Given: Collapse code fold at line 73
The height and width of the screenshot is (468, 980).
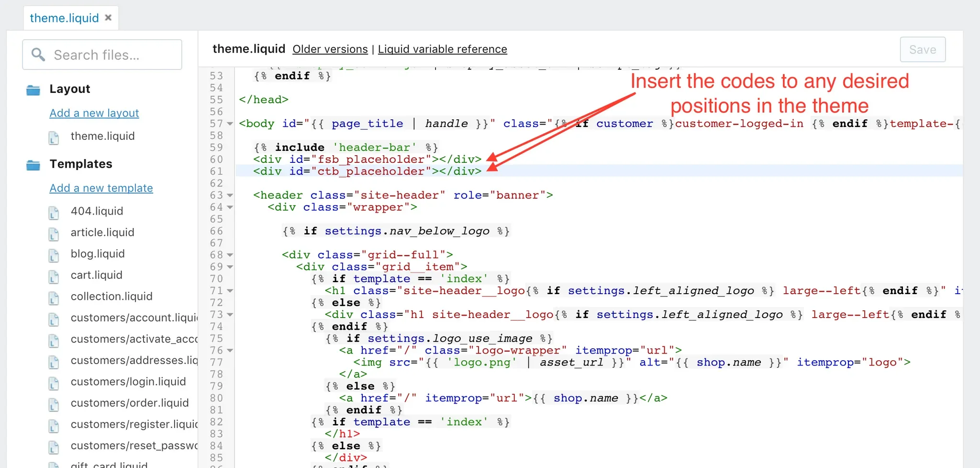Looking at the screenshot, I should [230, 315].
